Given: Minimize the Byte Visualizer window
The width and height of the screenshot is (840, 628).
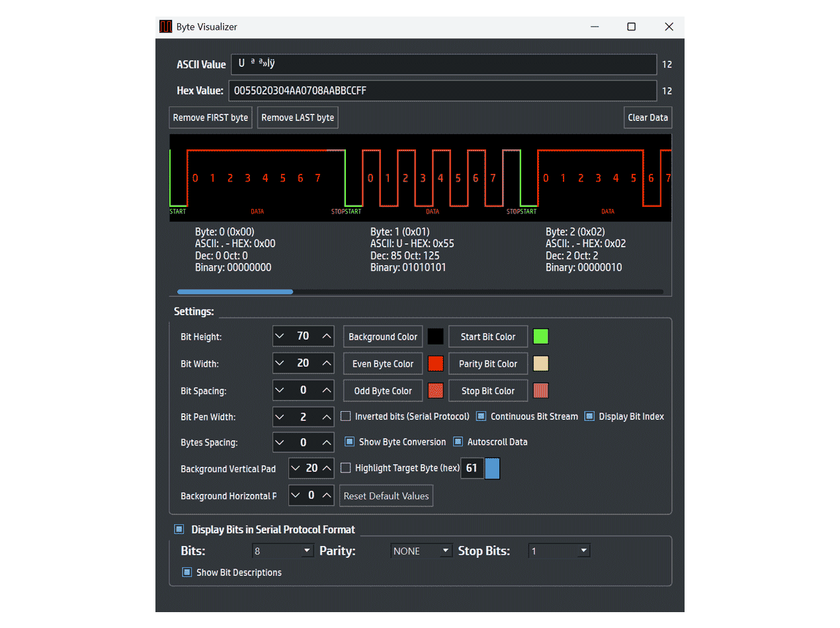Looking at the screenshot, I should (x=595, y=27).
